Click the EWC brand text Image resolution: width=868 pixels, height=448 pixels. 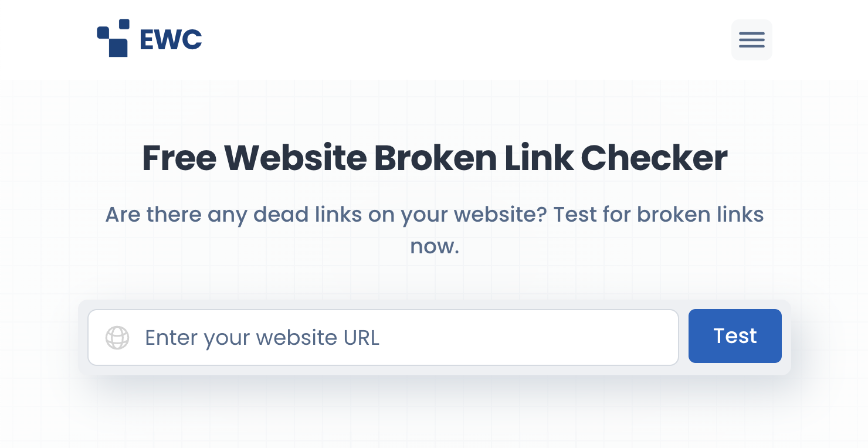click(171, 40)
